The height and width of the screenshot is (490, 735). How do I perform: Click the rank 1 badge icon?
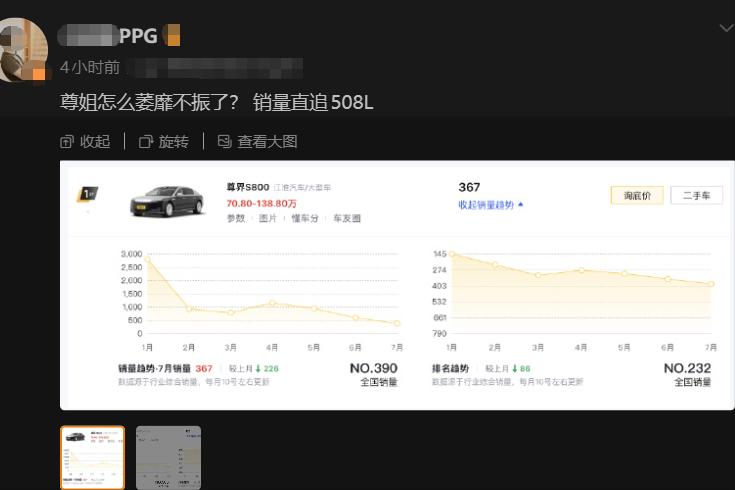pos(87,194)
